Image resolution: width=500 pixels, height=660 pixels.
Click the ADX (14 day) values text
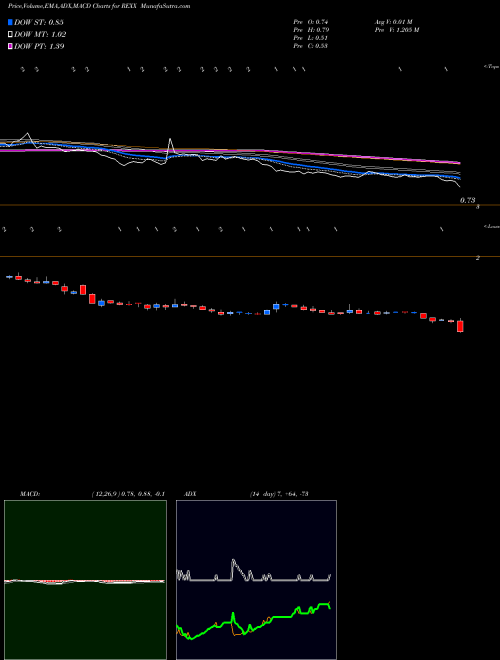[279, 494]
